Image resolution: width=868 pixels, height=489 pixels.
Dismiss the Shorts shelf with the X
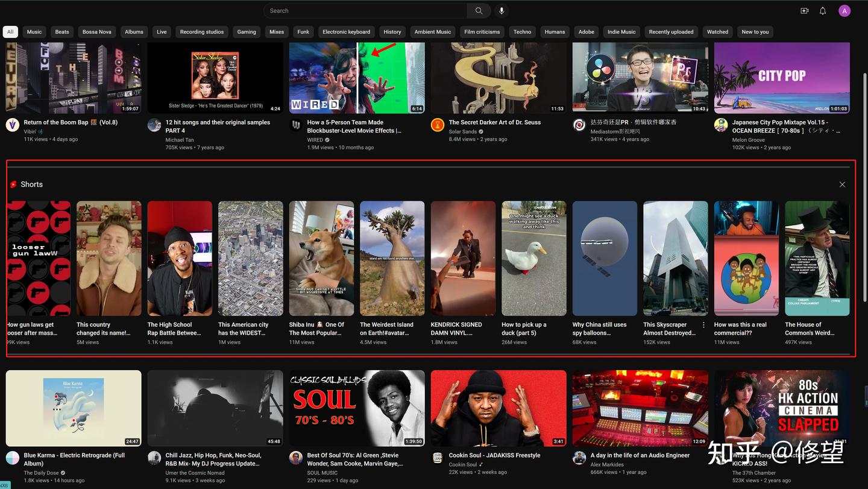841,184
